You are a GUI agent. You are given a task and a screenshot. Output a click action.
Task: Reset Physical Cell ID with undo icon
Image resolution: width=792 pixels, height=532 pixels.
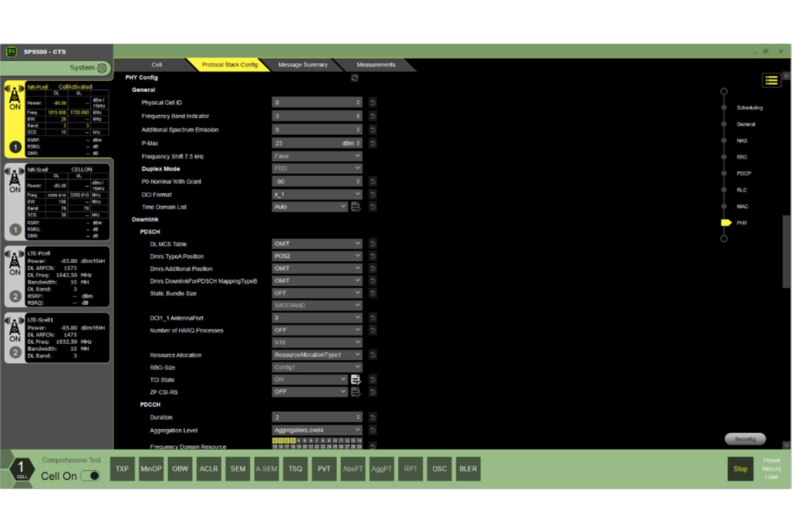tap(372, 103)
